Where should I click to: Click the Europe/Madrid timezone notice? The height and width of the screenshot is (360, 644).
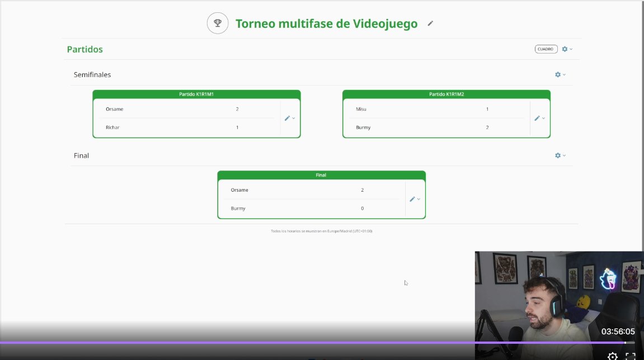(x=322, y=231)
